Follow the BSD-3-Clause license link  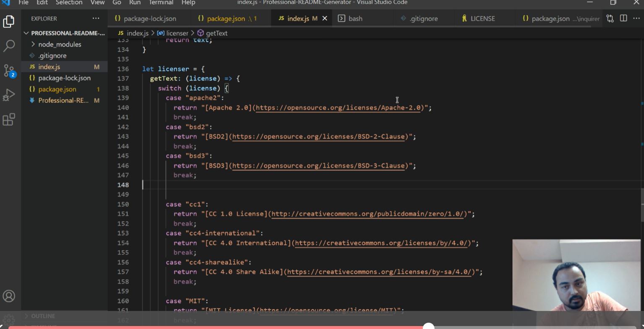click(x=318, y=166)
